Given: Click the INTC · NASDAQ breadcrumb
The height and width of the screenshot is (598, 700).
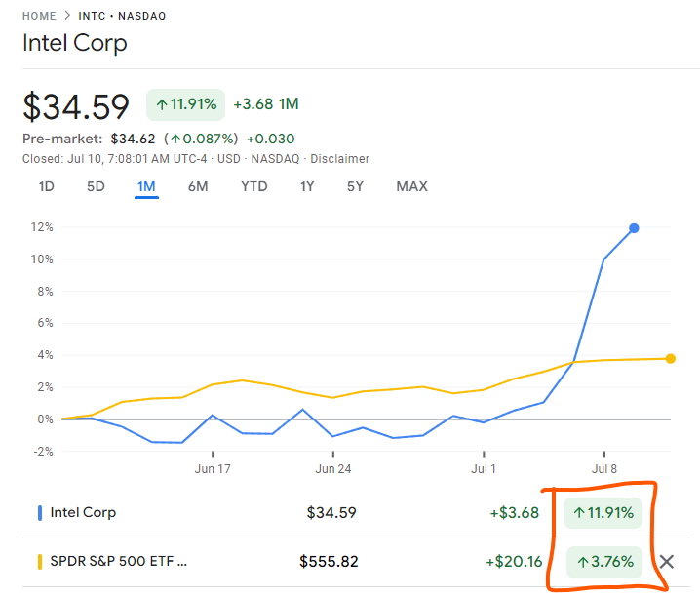Looking at the screenshot, I should click(122, 16).
